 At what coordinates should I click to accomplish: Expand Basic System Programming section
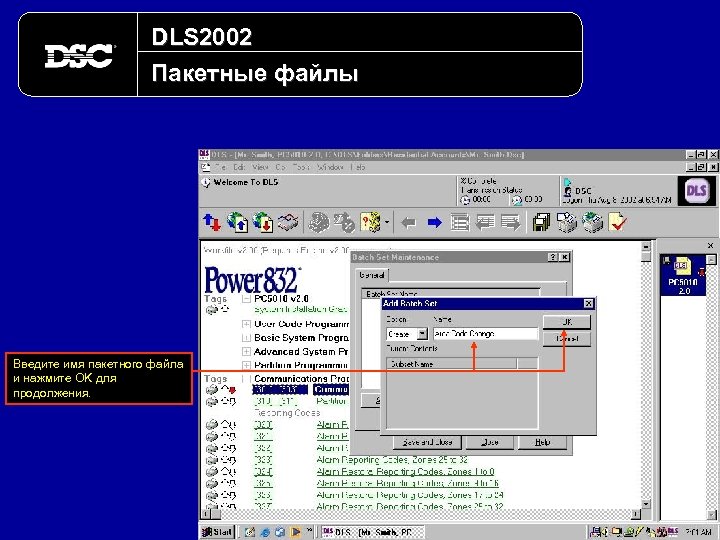246,338
